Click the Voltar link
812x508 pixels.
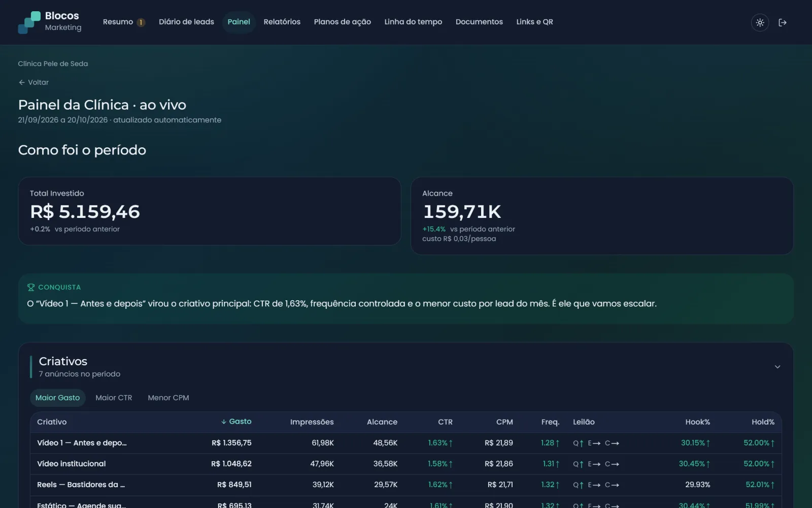[x=33, y=82]
